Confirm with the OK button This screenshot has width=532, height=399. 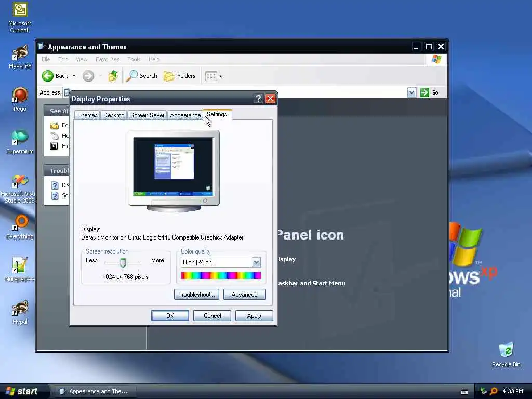(x=170, y=316)
